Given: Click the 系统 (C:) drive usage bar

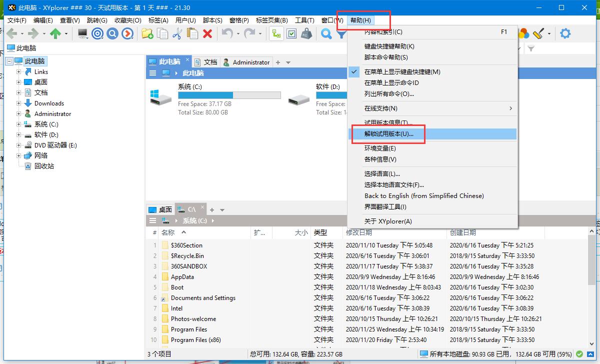Looking at the screenshot, I should click(229, 95).
